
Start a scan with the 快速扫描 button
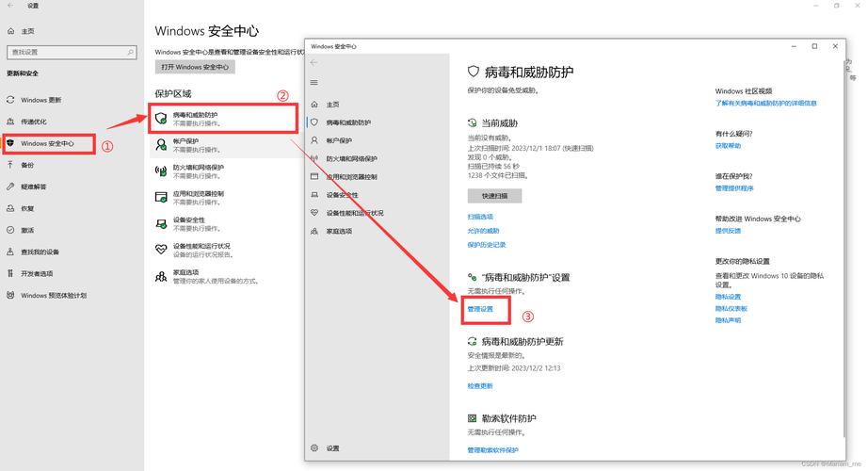click(x=494, y=196)
